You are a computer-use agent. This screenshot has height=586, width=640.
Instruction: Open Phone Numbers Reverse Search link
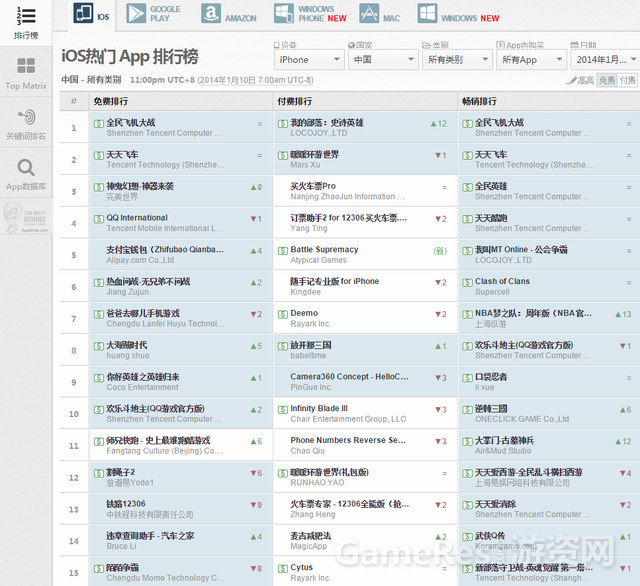pos(348,440)
